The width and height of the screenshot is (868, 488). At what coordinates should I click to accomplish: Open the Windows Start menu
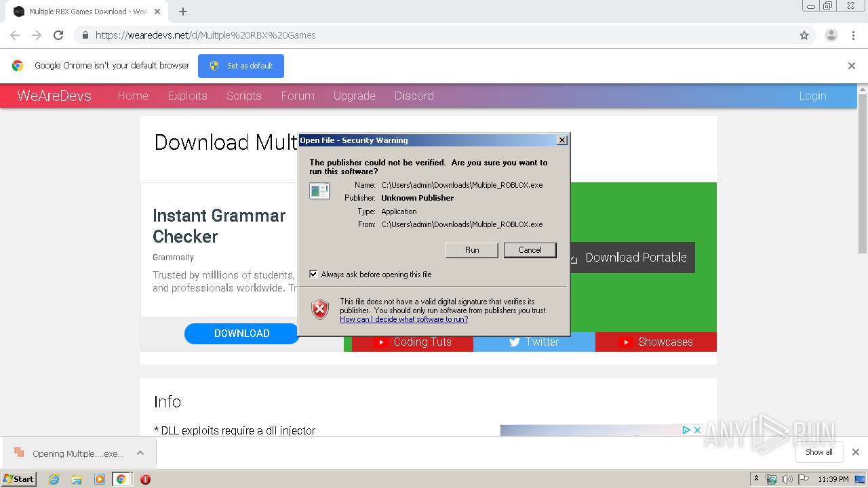click(19, 479)
